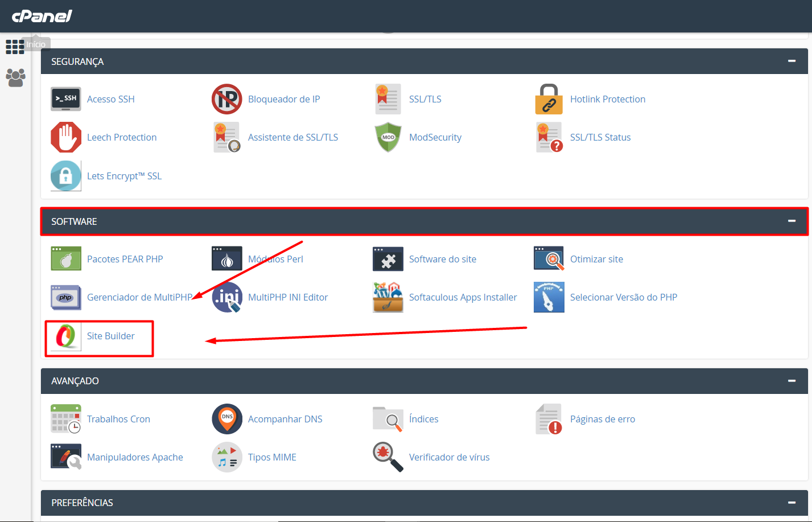Viewport: 812px width, 522px height.
Task: Click the Software do site puzzle icon
Action: tap(388, 259)
